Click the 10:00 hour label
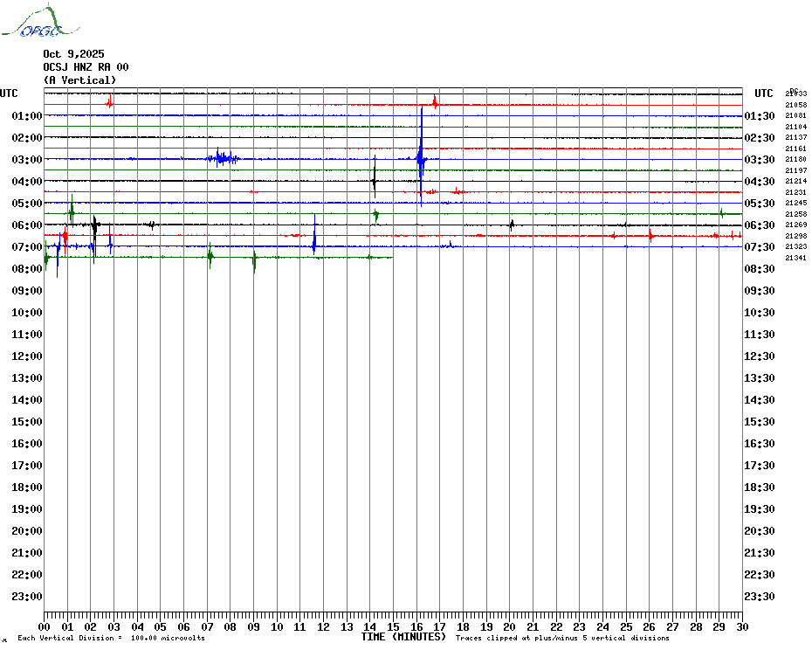Viewport: 812px width, 650px height. pyautogui.click(x=27, y=312)
